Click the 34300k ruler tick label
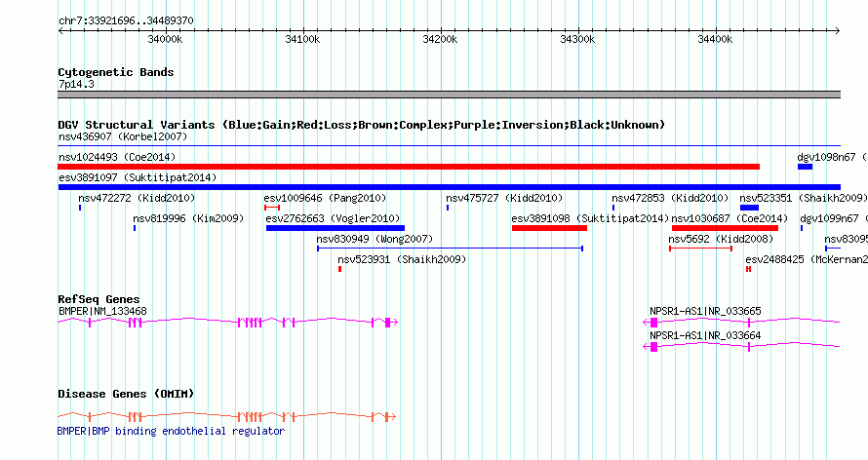Image resolution: width=868 pixels, height=460 pixels. click(x=577, y=39)
